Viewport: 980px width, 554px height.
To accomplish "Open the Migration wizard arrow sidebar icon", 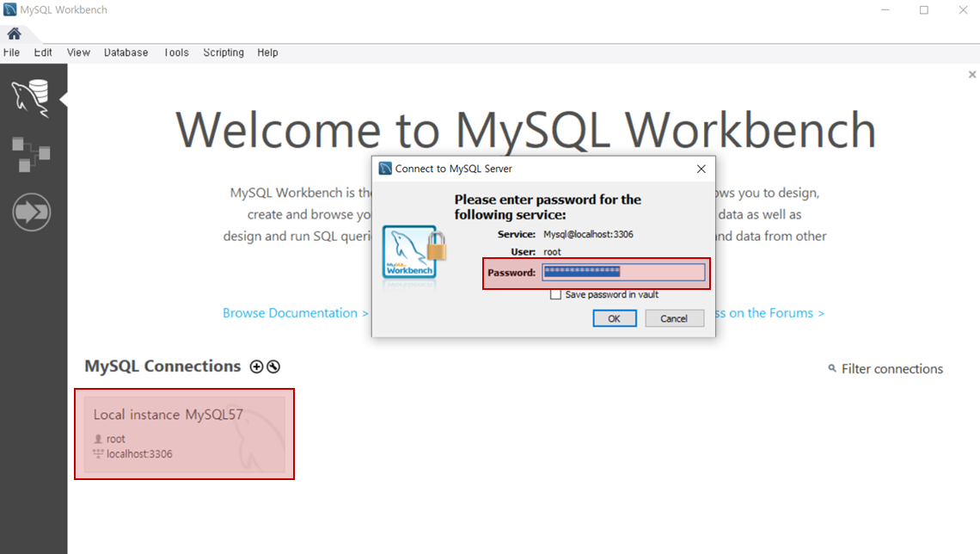I will [x=31, y=212].
